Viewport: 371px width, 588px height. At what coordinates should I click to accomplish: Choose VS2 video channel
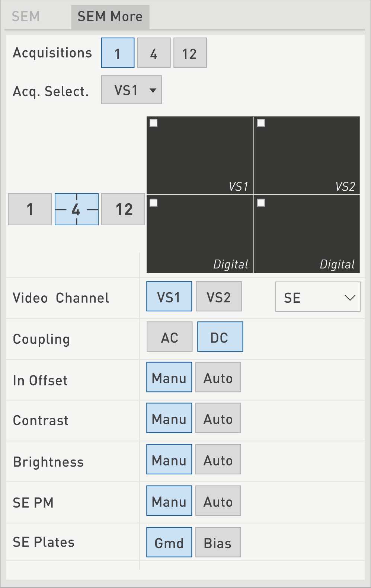(219, 296)
